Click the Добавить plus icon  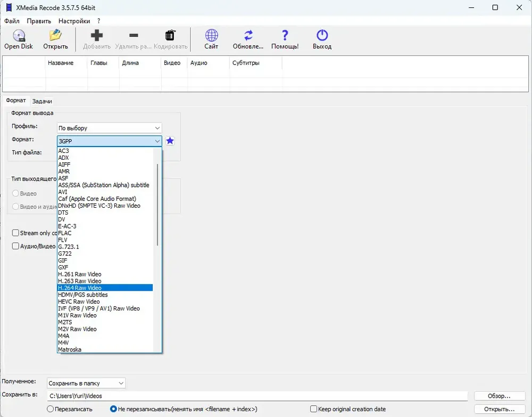(97, 35)
